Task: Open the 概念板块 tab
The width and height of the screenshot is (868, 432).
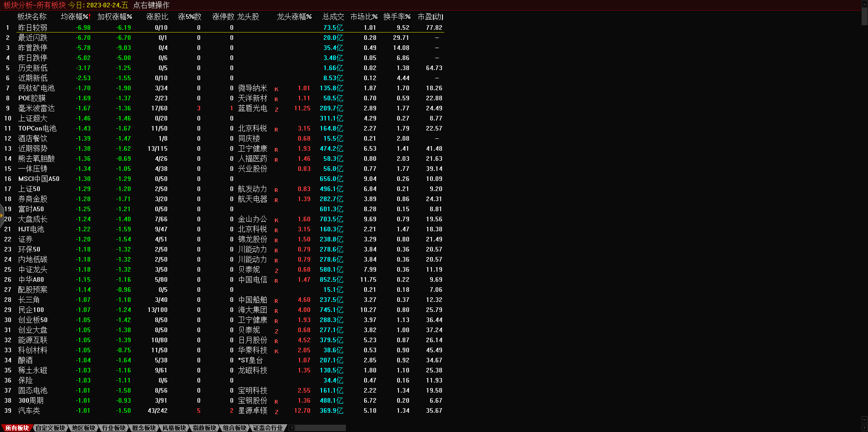Action: point(144,428)
